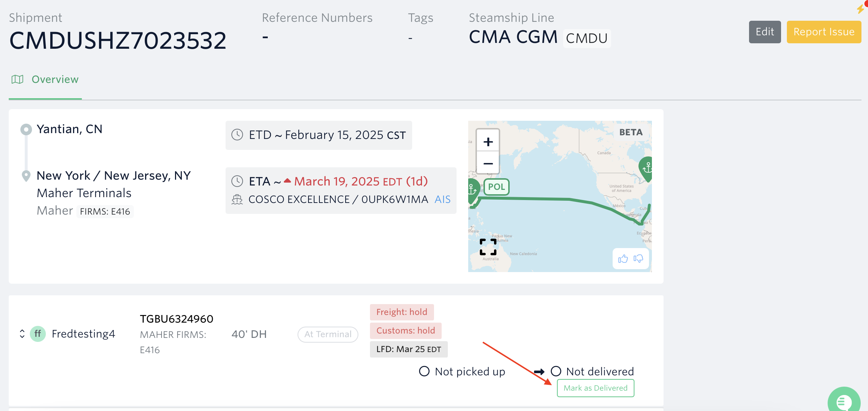Give thumbs down feedback on map
This screenshot has width=868, height=411.
(638, 259)
